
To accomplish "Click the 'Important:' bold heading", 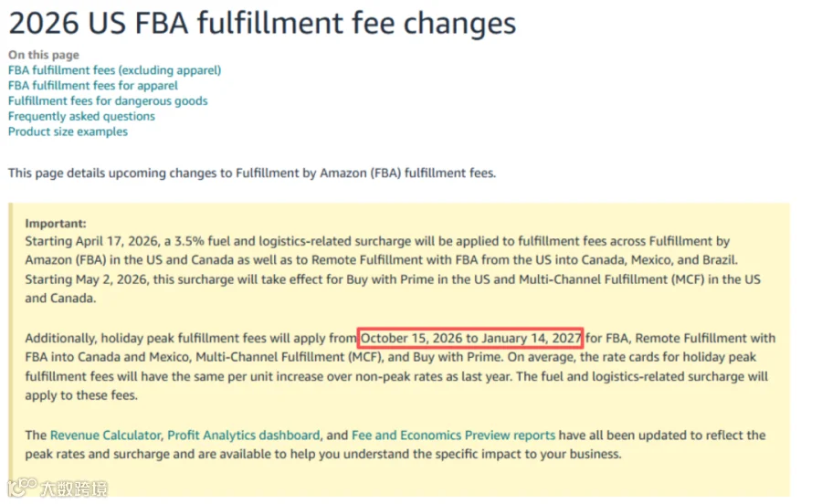I will (56, 224).
